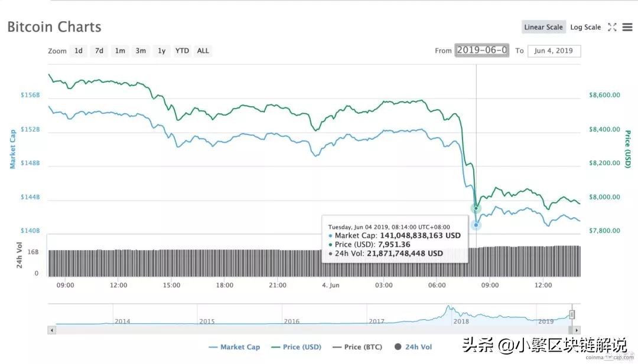Select the 1y zoom button
This screenshot has width=638, height=364.
(x=161, y=51)
